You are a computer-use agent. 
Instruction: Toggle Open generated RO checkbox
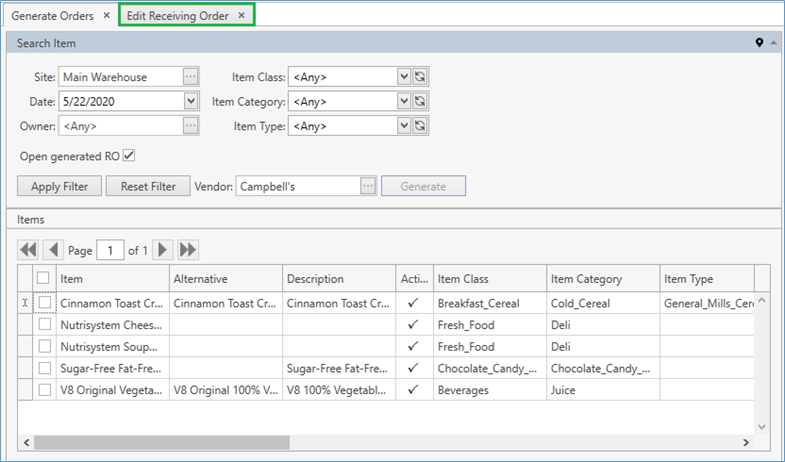(x=129, y=156)
